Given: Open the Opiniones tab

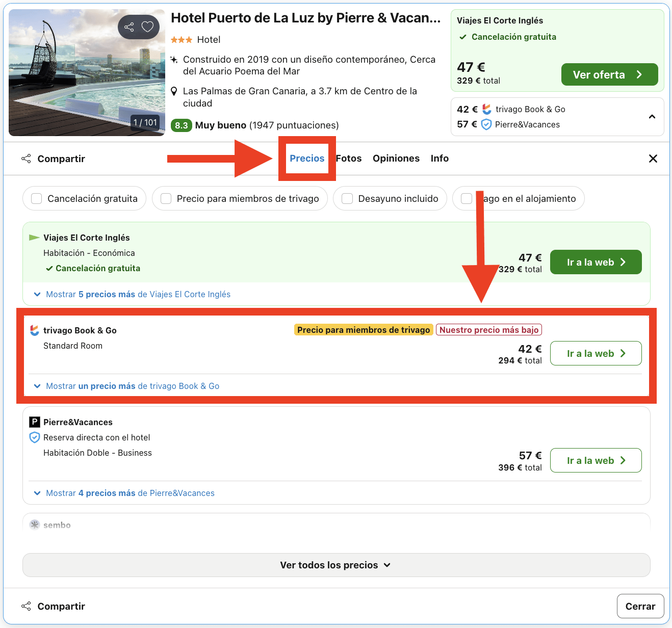Looking at the screenshot, I should click(x=396, y=159).
